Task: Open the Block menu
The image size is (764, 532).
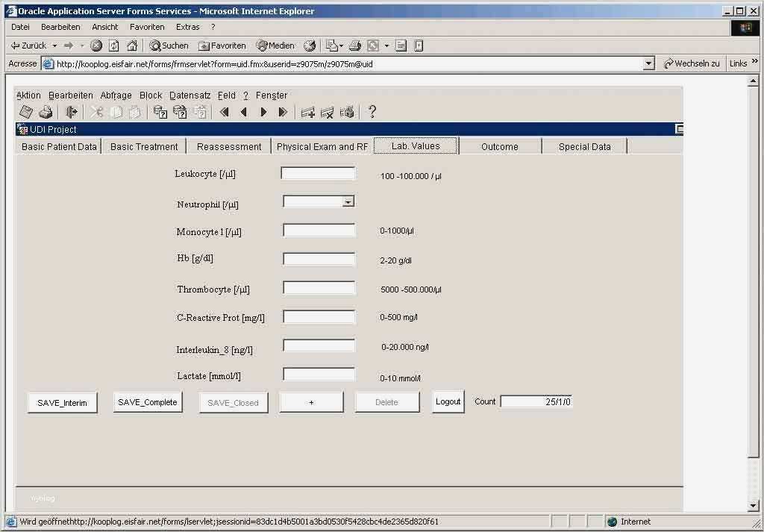Action: pos(151,96)
